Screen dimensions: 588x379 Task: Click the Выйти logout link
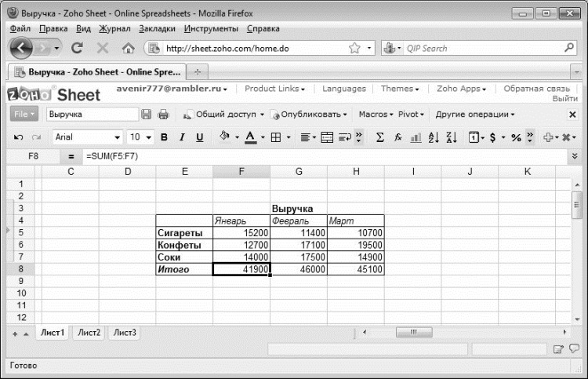tap(564, 99)
